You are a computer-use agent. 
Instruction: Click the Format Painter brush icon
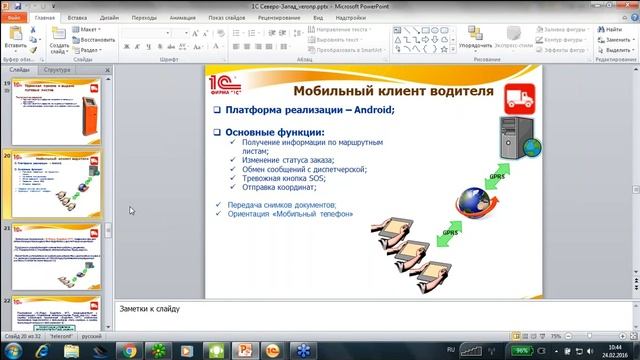coord(33,50)
